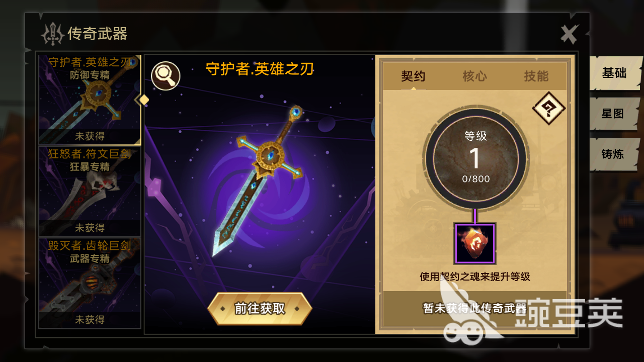Open the magnifier inspect weapon icon

coord(166,75)
